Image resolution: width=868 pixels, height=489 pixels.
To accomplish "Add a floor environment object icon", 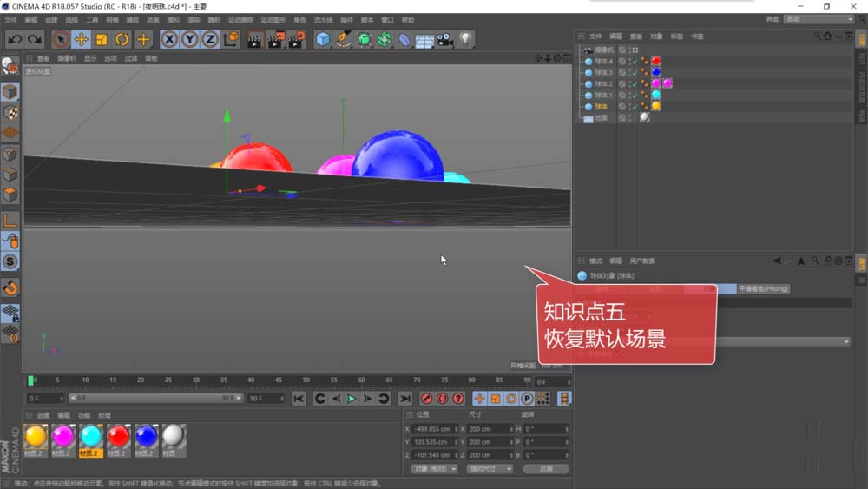I will point(424,41).
